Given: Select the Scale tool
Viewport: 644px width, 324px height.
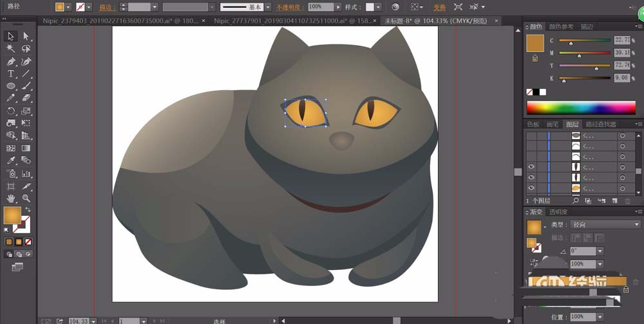Looking at the screenshot, I should point(26,111).
